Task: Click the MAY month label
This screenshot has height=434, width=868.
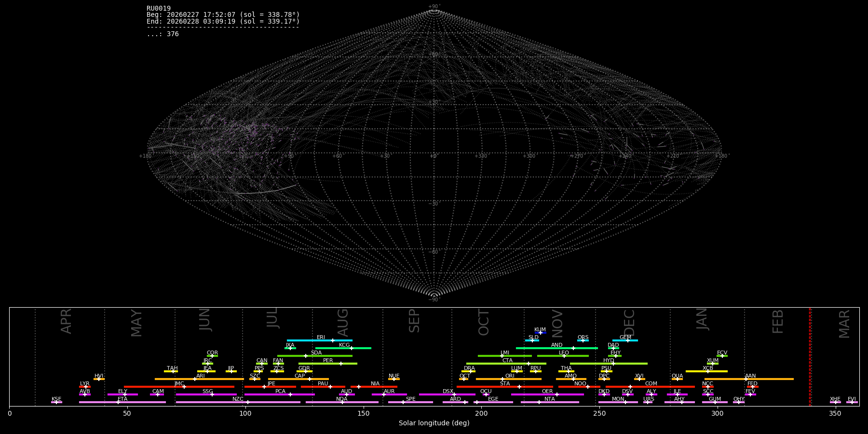Action: click(136, 323)
